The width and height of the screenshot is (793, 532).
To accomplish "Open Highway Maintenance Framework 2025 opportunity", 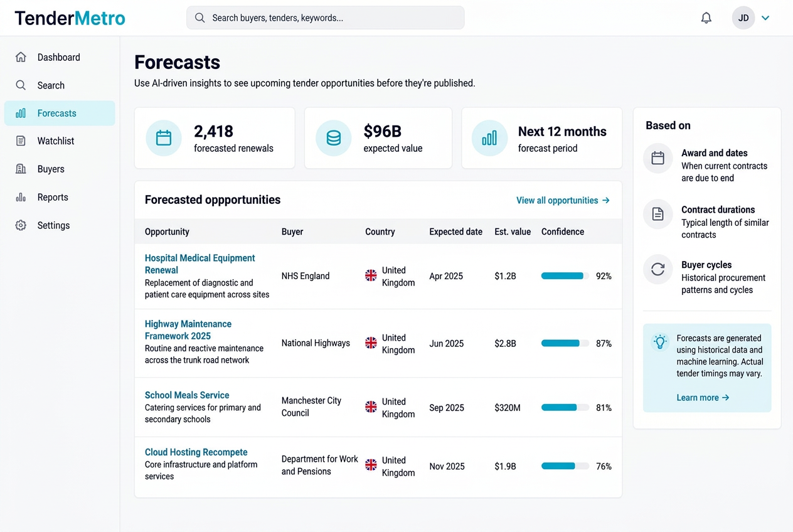I will click(x=188, y=330).
